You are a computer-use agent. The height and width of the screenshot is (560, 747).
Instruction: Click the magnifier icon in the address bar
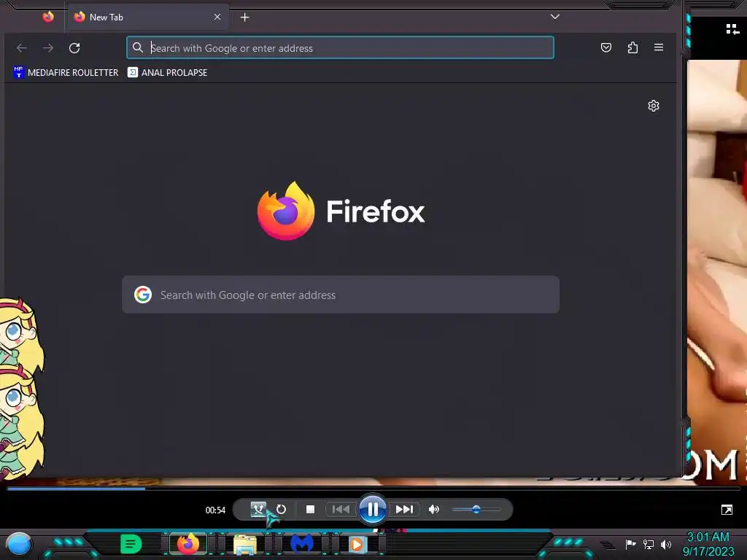[x=138, y=47]
